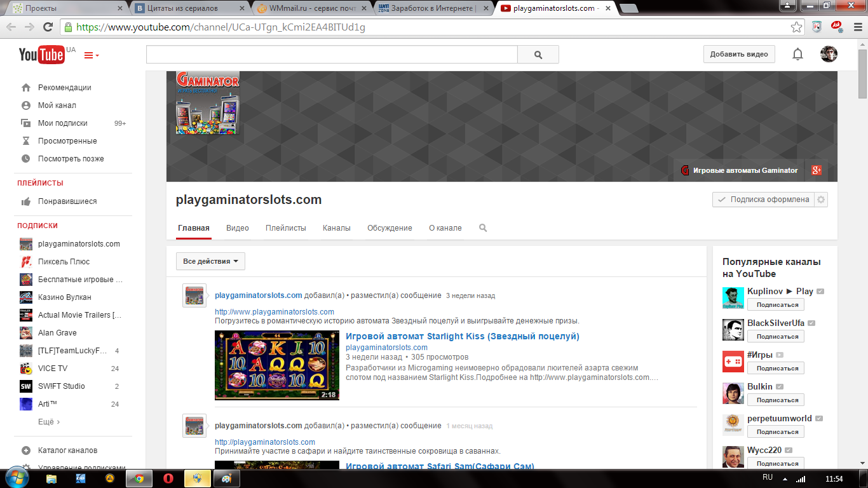Expand the guide menu next to YouTube logo
Viewport: 868px width, 488px height.
(92, 55)
